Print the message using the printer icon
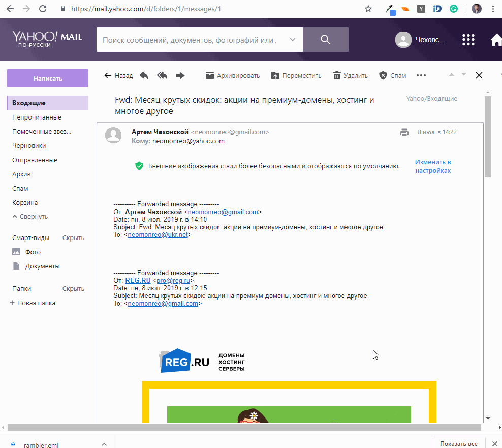 coord(404,132)
